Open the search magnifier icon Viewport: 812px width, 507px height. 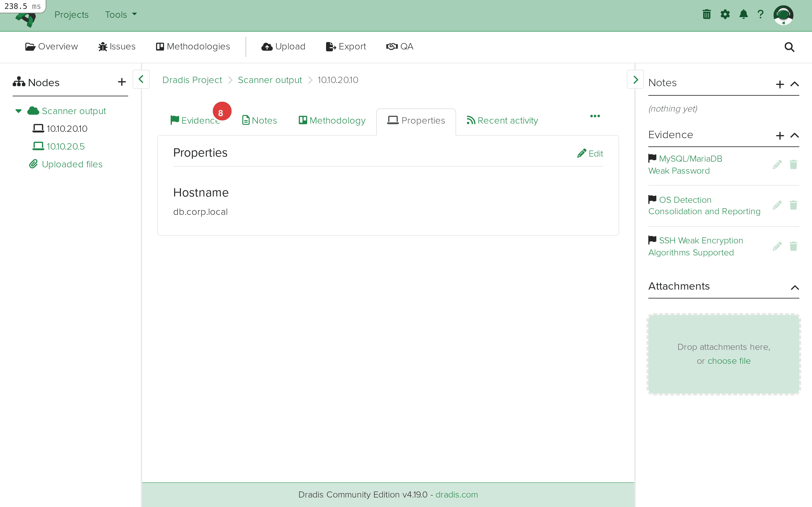pos(789,47)
